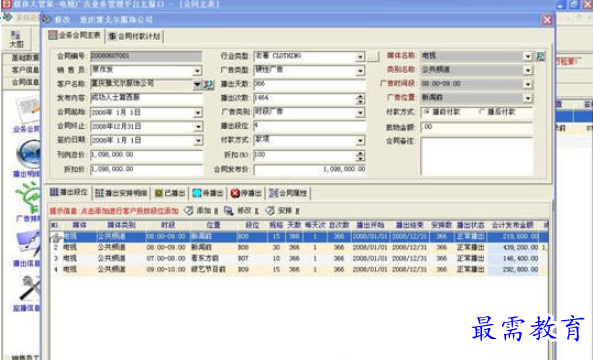Screen dimensions: 593x360
Task: Click the 已播出 tab icon
Action: click(158, 193)
